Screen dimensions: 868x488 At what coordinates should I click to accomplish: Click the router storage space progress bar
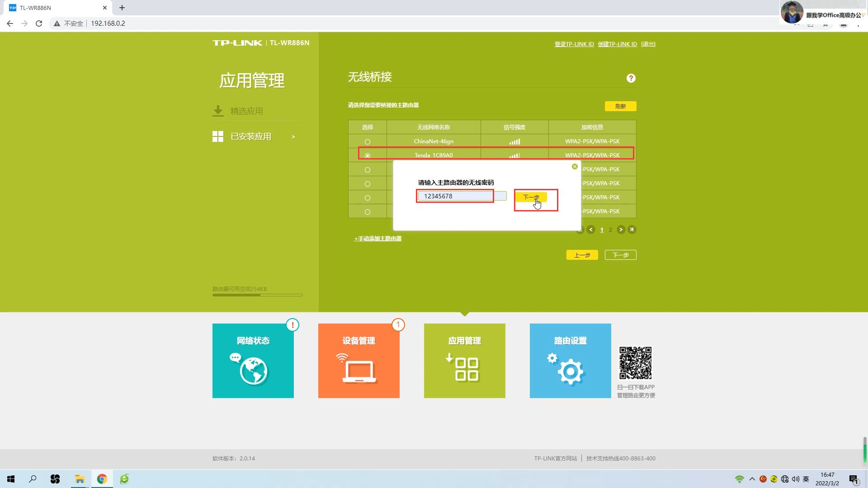pos(257,295)
